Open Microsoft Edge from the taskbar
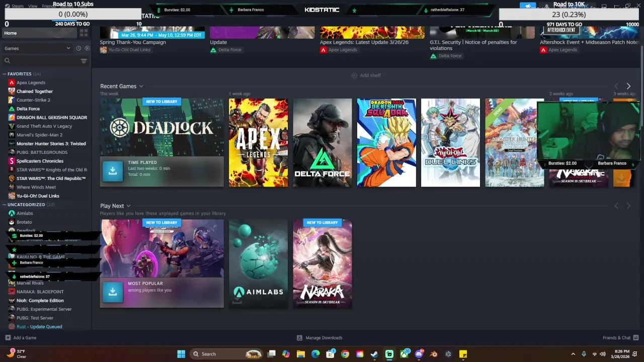644x362 pixels. click(315, 354)
